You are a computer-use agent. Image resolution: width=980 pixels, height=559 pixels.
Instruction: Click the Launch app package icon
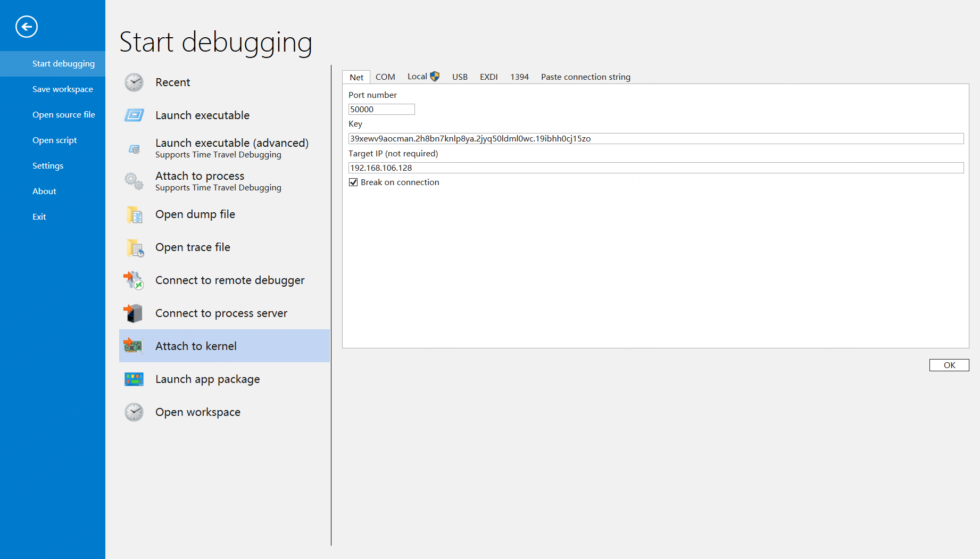point(134,379)
